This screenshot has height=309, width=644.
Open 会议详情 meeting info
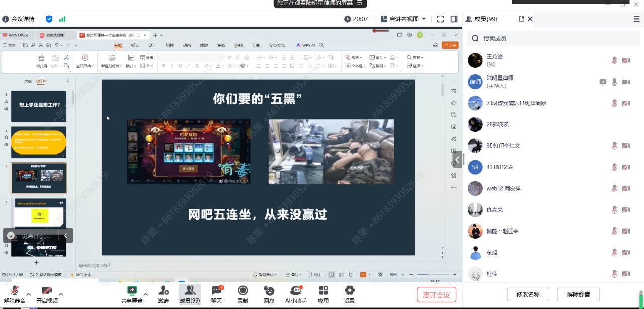pyautogui.click(x=19, y=19)
